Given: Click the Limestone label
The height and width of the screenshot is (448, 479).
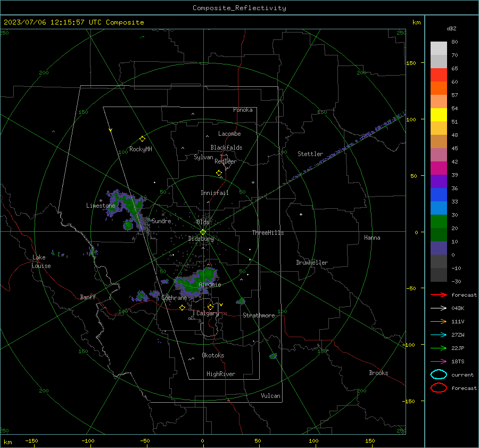Looking at the screenshot, I should click(x=101, y=206).
